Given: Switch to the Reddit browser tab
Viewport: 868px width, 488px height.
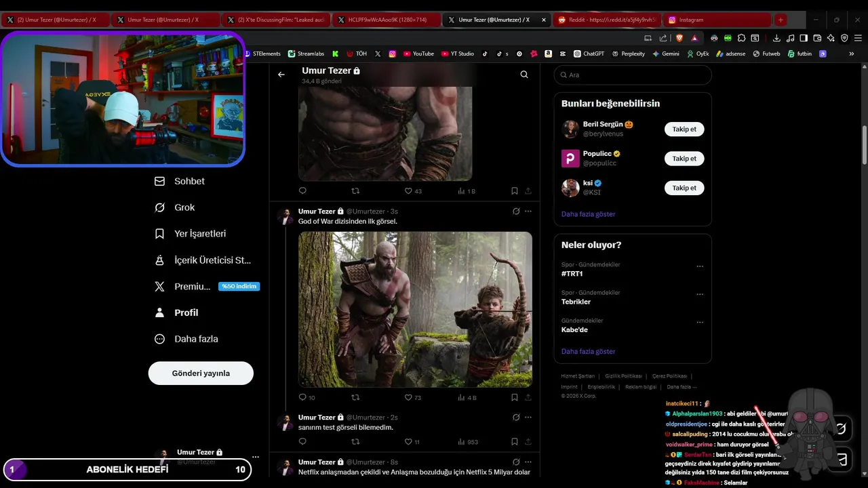Looking at the screenshot, I should (606, 20).
